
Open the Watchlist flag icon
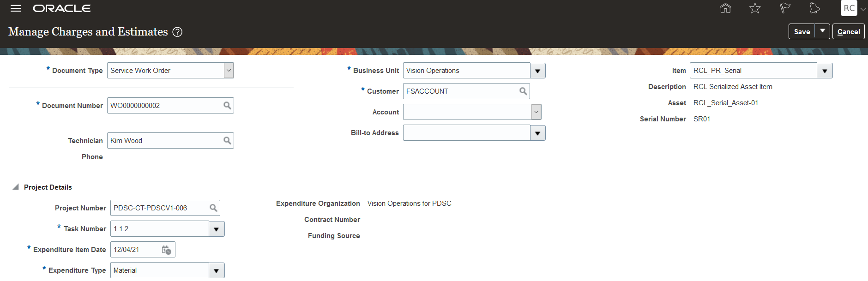785,8
